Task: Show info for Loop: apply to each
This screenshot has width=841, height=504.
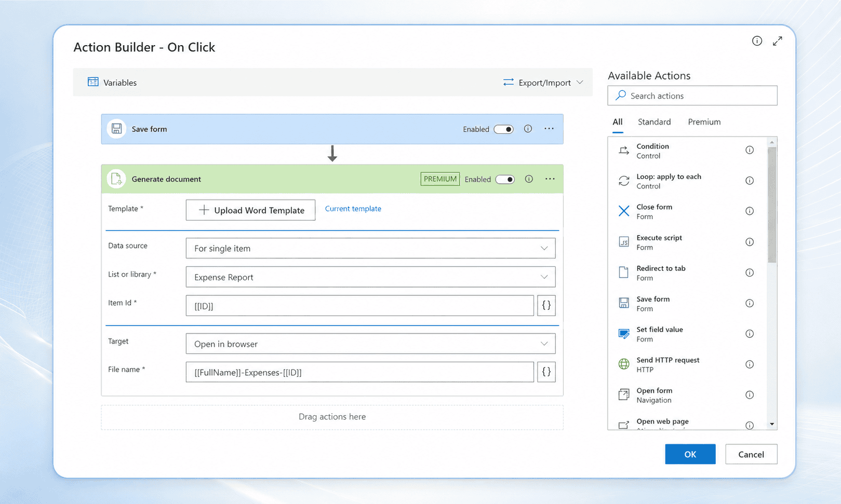Action: coord(750,181)
